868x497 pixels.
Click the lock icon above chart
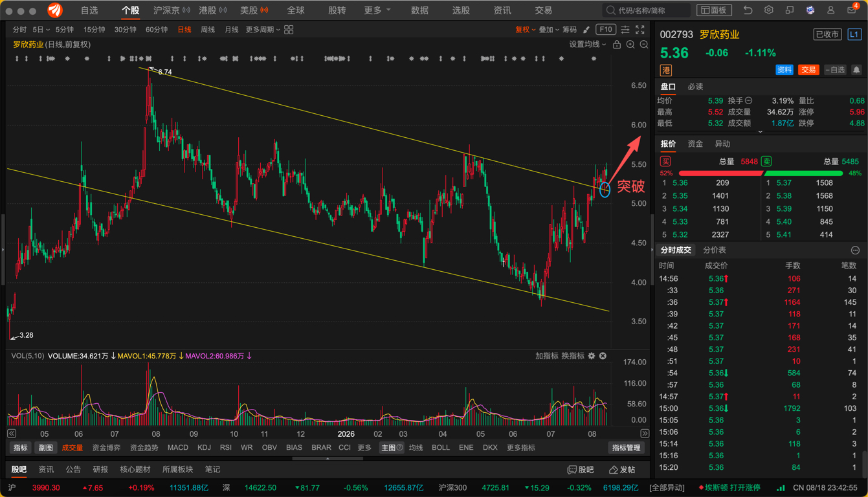[x=617, y=45]
